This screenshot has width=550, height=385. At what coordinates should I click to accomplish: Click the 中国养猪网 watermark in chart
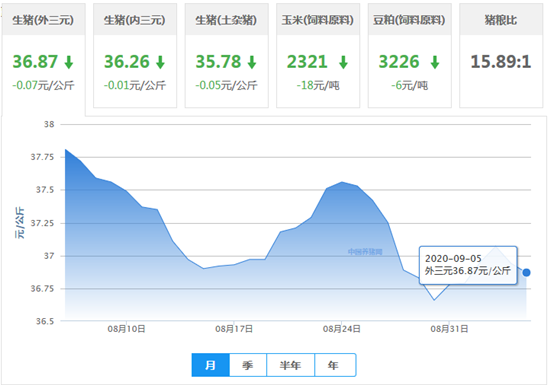point(365,252)
